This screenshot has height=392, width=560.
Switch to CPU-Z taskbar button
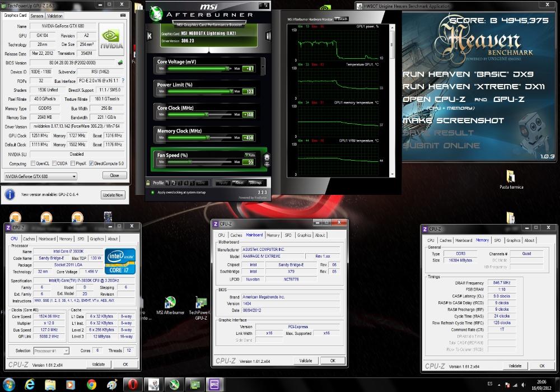click(214, 385)
